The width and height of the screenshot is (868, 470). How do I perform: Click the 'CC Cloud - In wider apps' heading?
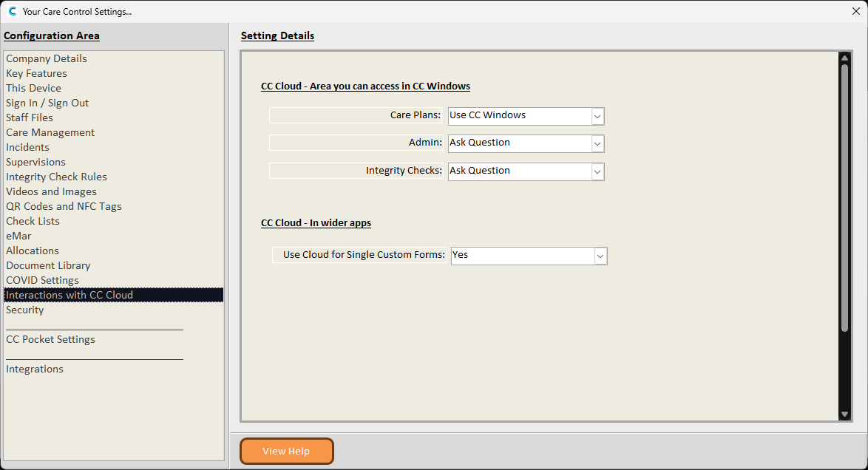[316, 223]
